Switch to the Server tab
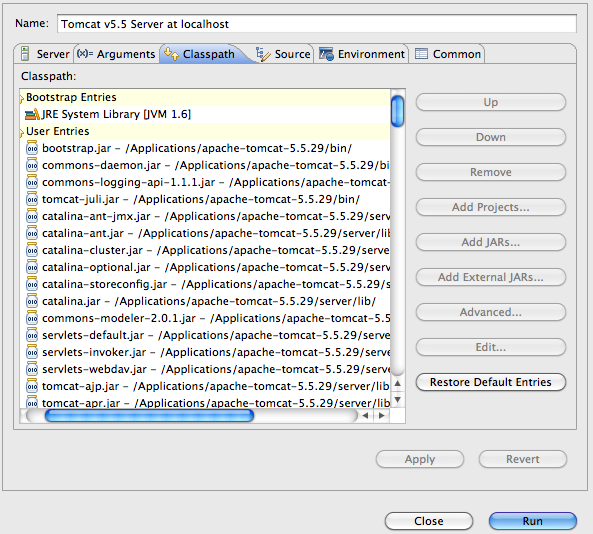The width and height of the screenshot is (593, 534). [x=45, y=54]
